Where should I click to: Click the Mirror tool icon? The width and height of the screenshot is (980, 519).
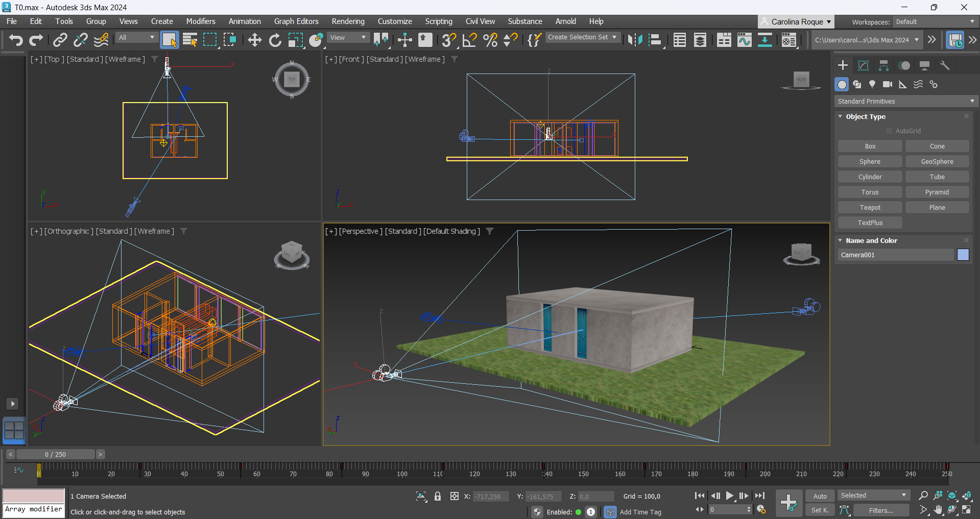(635, 40)
